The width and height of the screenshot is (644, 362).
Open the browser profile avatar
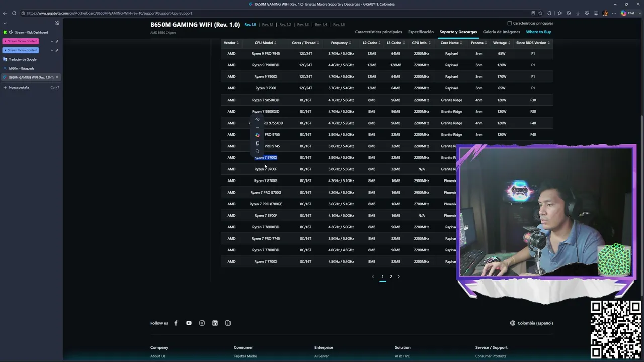click(x=605, y=13)
